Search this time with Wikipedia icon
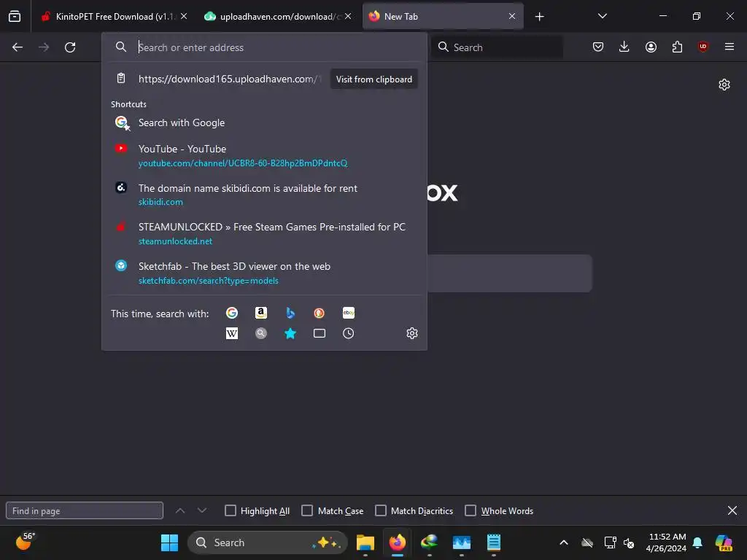 tap(232, 333)
